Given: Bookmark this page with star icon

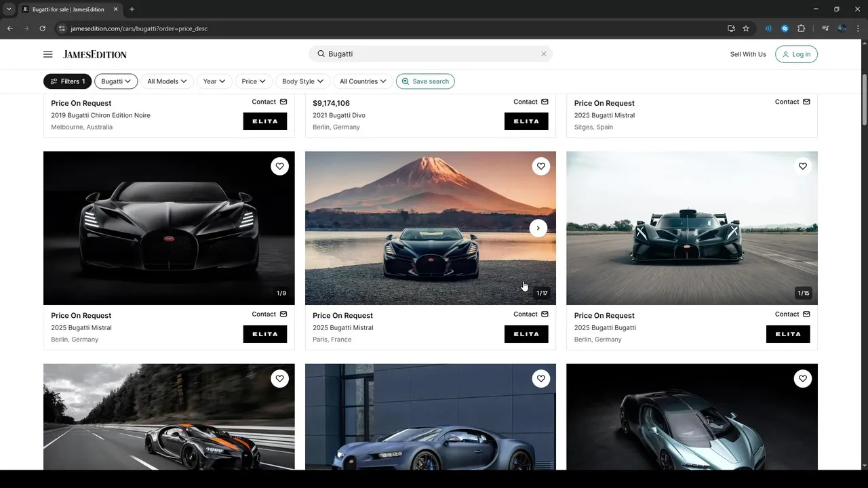Looking at the screenshot, I should (x=746, y=28).
